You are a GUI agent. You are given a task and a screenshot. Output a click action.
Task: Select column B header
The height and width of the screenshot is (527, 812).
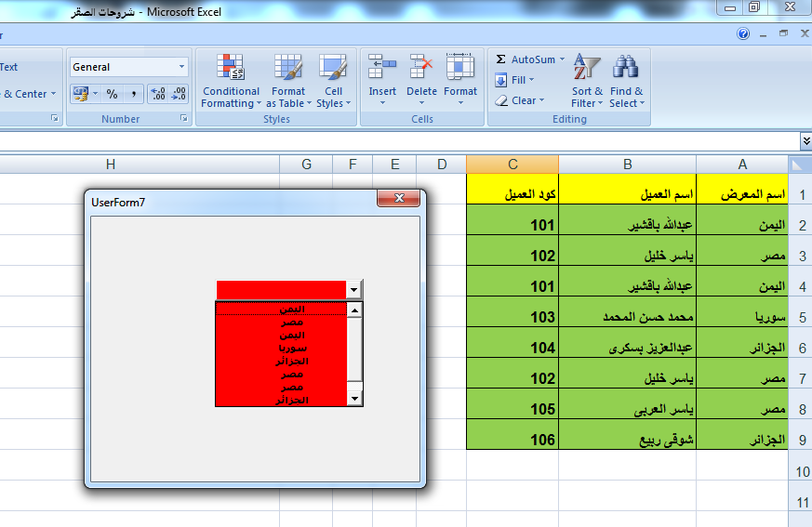[628, 165]
